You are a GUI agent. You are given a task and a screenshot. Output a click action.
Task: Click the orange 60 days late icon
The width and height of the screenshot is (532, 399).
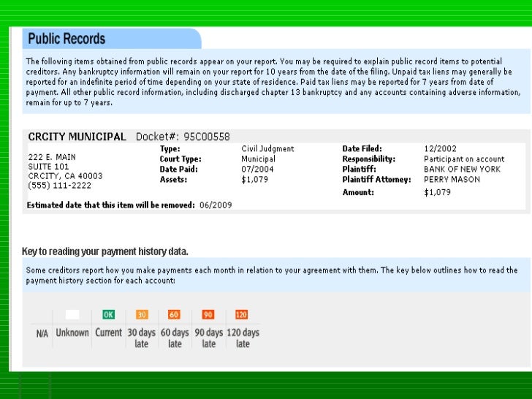[x=174, y=314]
